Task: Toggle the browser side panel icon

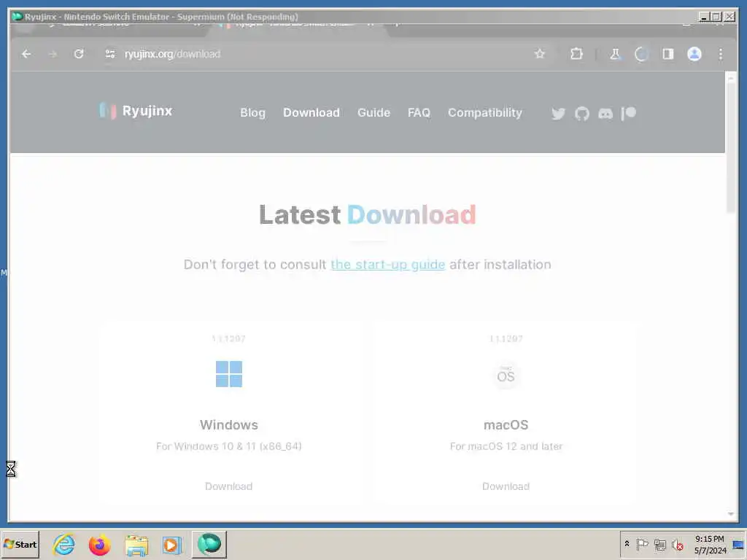Action: pyautogui.click(x=668, y=54)
